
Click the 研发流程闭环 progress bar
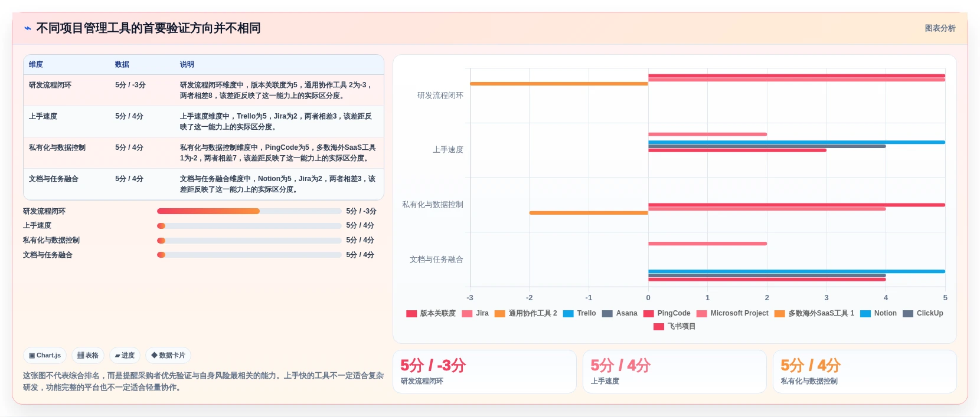coord(249,211)
